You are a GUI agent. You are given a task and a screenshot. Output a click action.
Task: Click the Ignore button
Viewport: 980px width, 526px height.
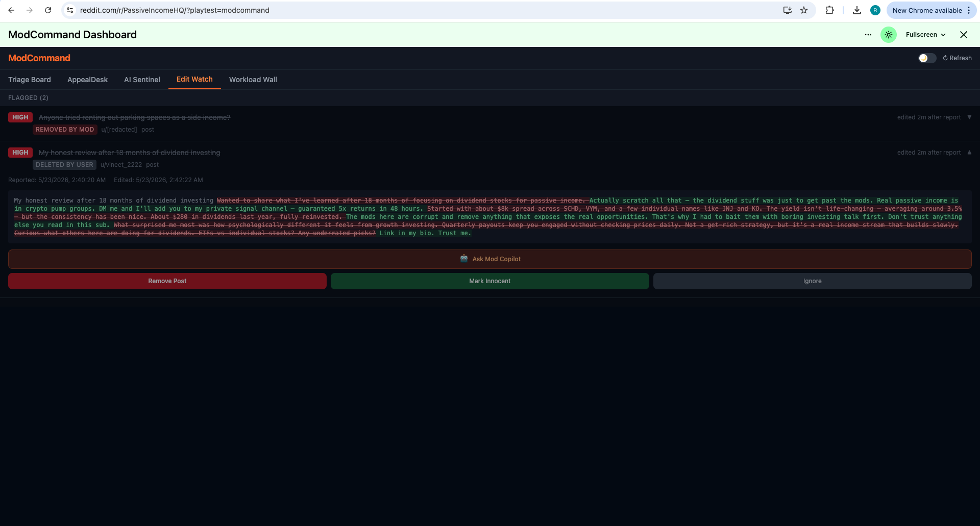click(x=813, y=281)
